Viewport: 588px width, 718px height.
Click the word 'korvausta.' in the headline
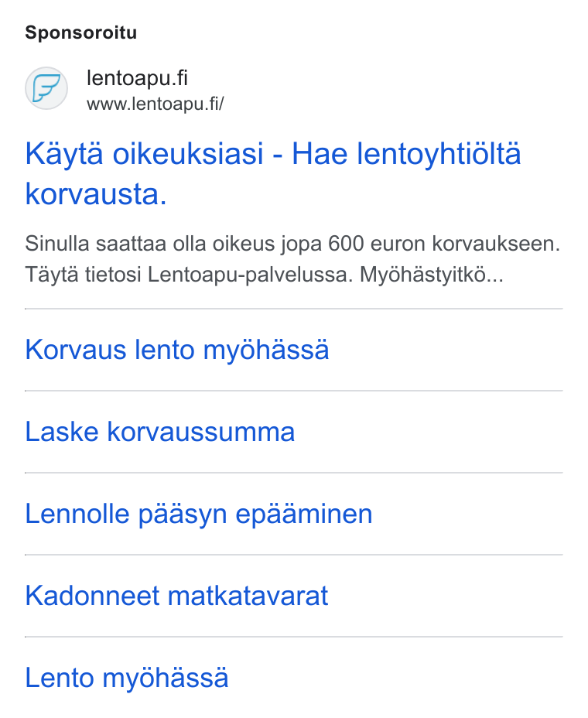pyautogui.click(x=96, y=193)
